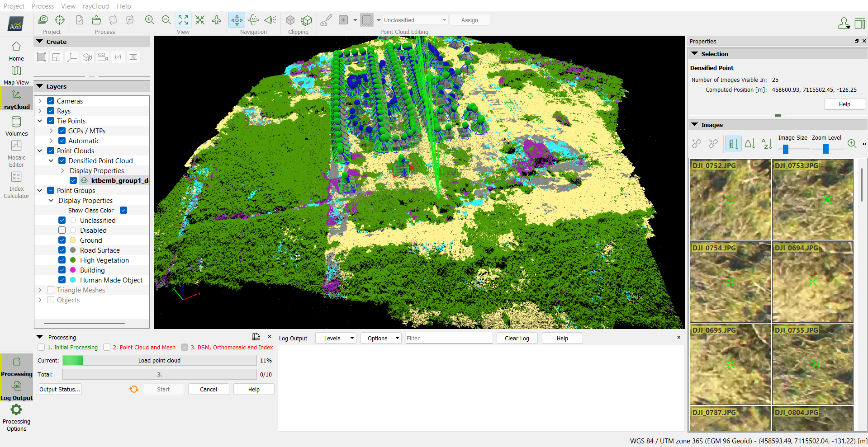Toggle the Show Class Color checkbox
This screenshot has width=868, height=447.
[x=123, y=210]
